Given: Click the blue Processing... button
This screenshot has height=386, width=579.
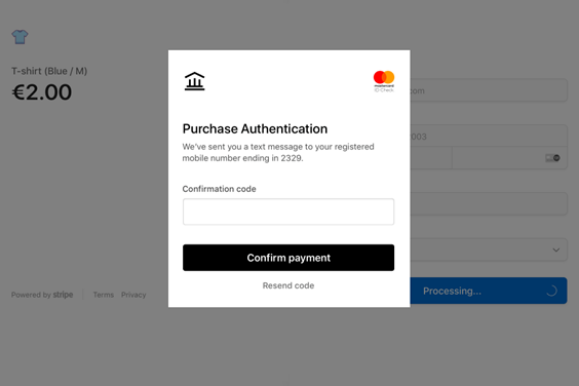Looking at the screenshot, I should point(489,291).
